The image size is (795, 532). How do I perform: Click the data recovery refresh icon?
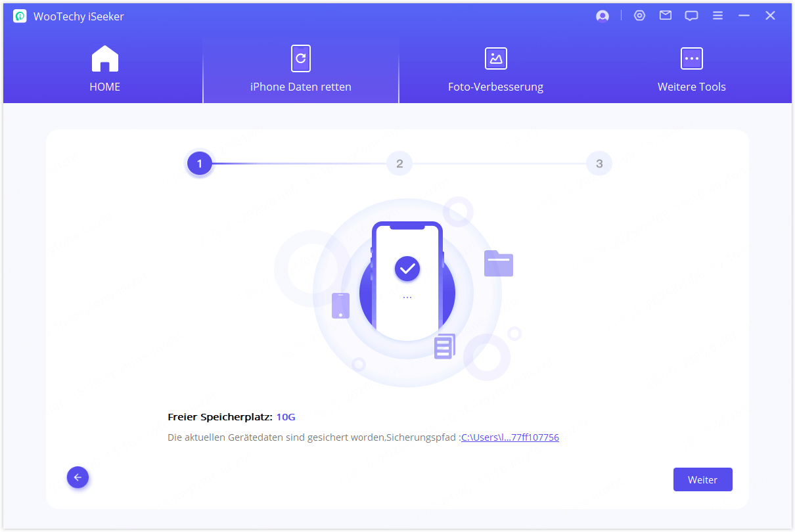point(300,58)
